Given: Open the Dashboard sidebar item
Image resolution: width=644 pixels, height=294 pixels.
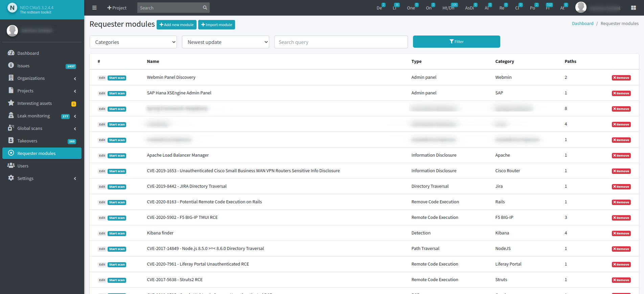Looking at the screenshot, I should (x=42, y=53).
